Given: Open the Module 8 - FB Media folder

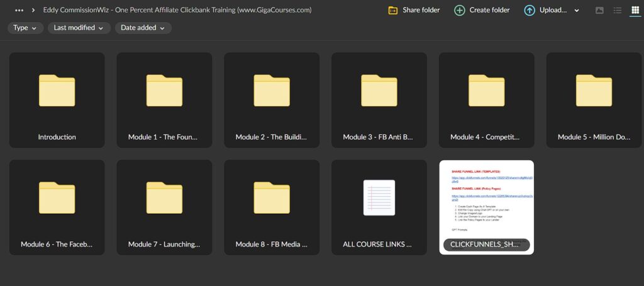Looking at the screenshot, I should tap(272, 207).
